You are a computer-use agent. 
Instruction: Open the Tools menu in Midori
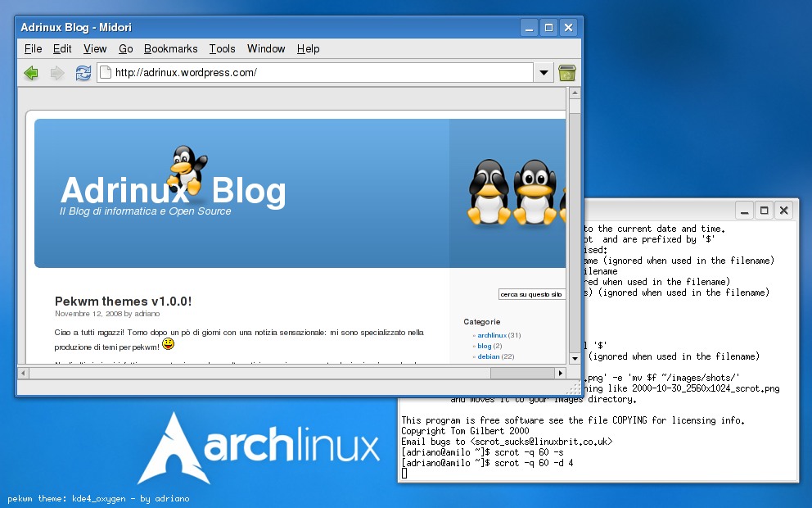[x=222, y=48]
